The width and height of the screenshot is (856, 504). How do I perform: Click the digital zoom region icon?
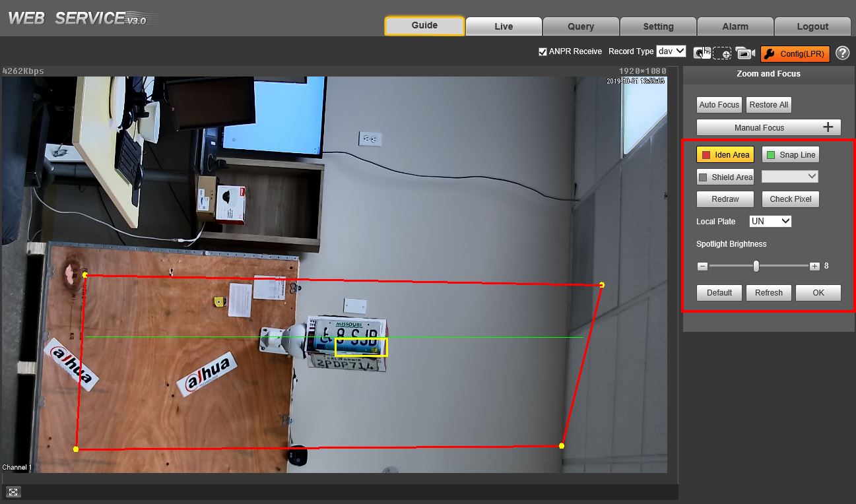pyautogui.click(x=722, y=53)
